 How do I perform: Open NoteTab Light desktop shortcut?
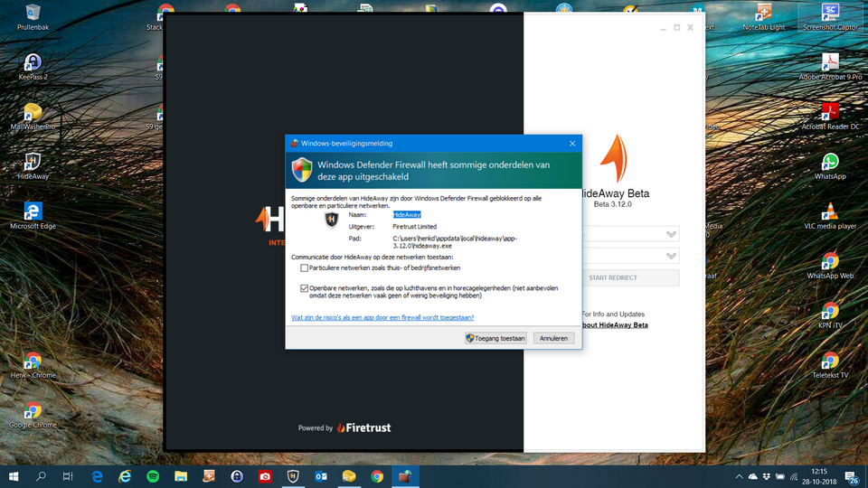click(763, 16)
